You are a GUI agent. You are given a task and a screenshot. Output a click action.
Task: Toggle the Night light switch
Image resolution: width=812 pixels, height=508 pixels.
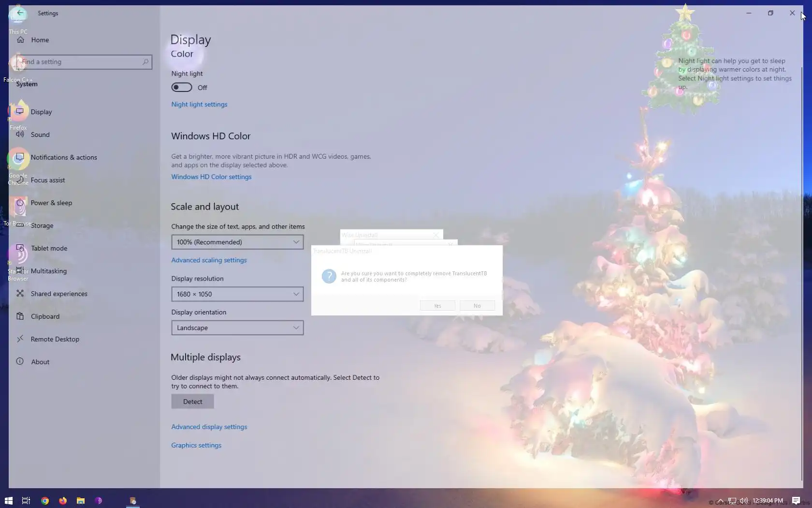pyautogui.click(x=182, y=88)
